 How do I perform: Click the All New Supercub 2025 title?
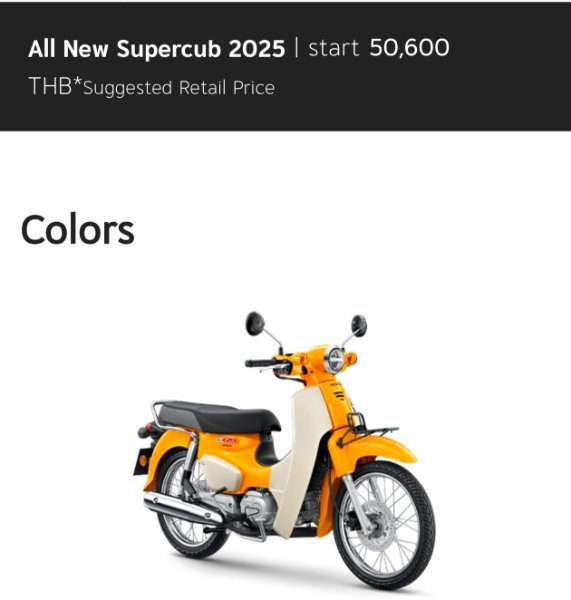point(157,49)
